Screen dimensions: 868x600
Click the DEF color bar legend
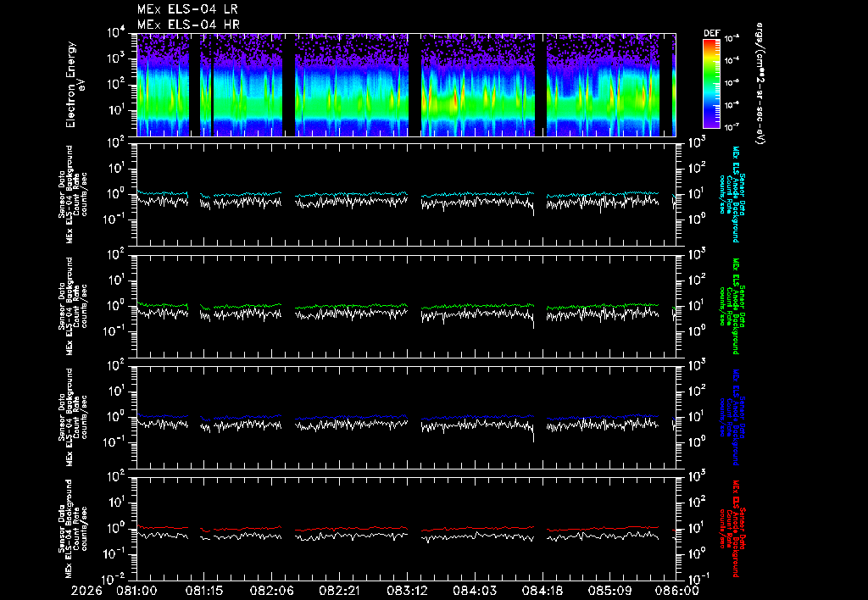711,84
